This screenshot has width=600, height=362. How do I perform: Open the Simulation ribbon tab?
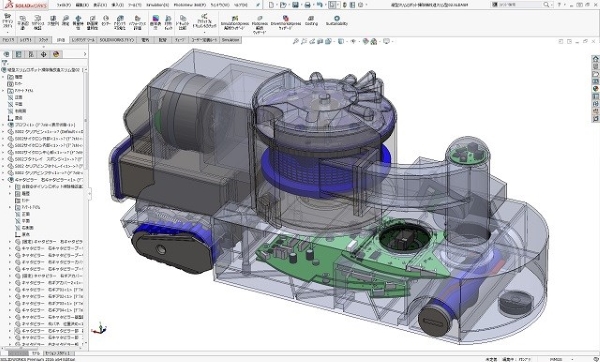[x=230, y=40]
